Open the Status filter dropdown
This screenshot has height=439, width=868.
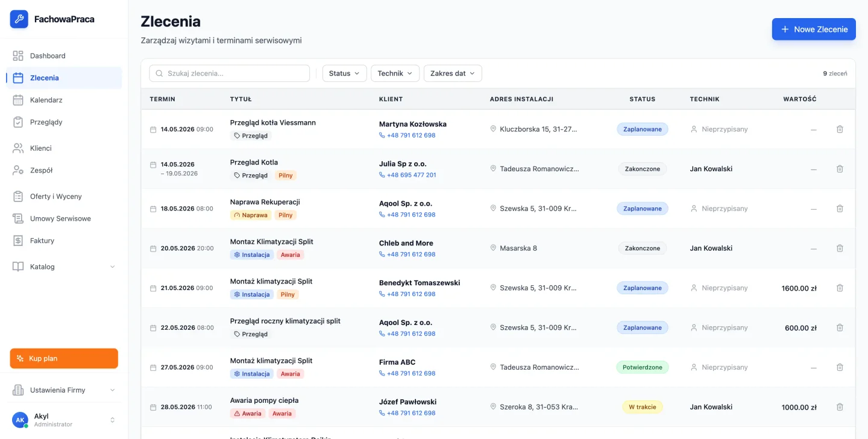[x=344, y=74]
